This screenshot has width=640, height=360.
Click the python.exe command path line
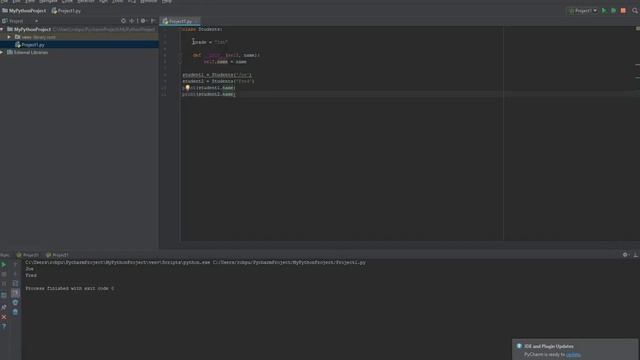[x=196, y=262]
